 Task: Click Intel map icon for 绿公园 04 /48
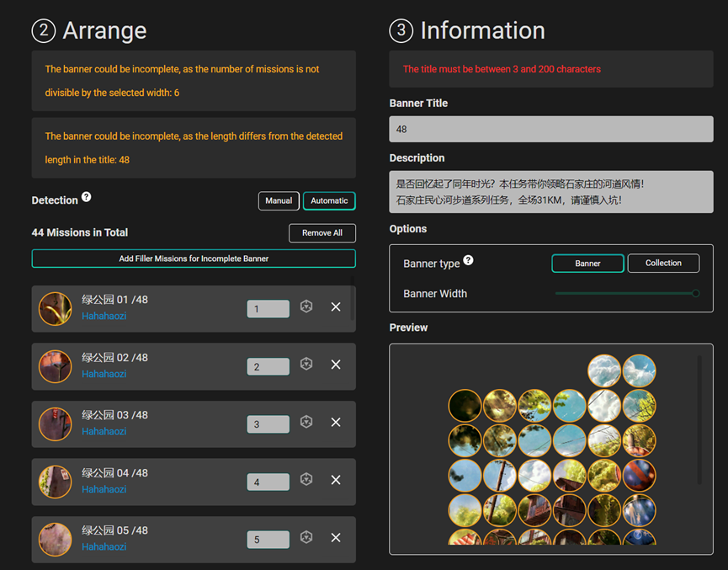click(306, 479)
